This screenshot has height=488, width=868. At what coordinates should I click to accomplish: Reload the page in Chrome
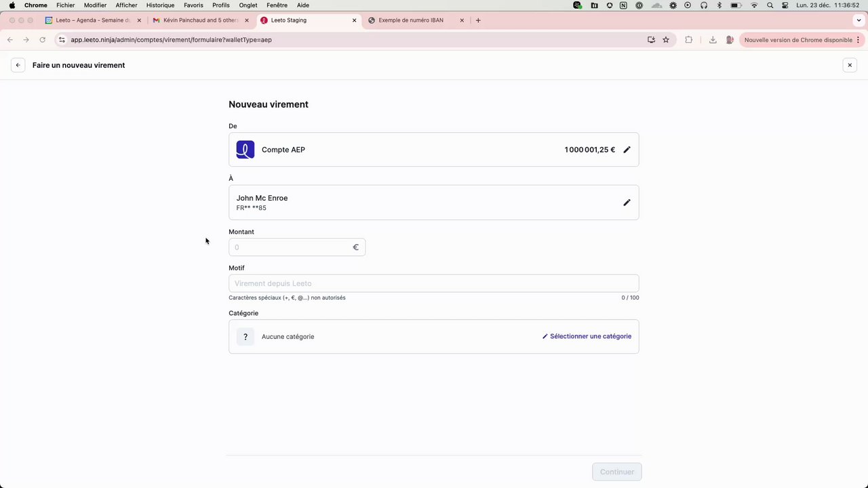point(42,40)
